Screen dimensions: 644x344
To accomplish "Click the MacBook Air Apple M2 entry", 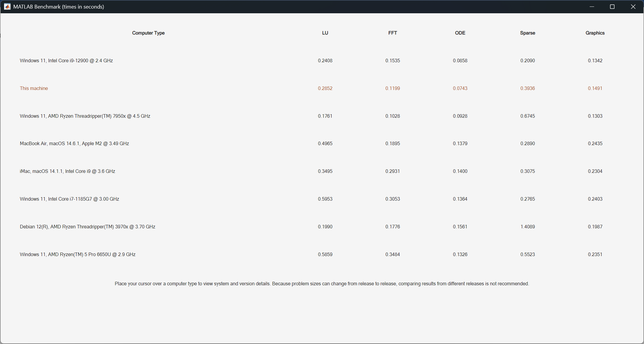I will tap(74, 143).
